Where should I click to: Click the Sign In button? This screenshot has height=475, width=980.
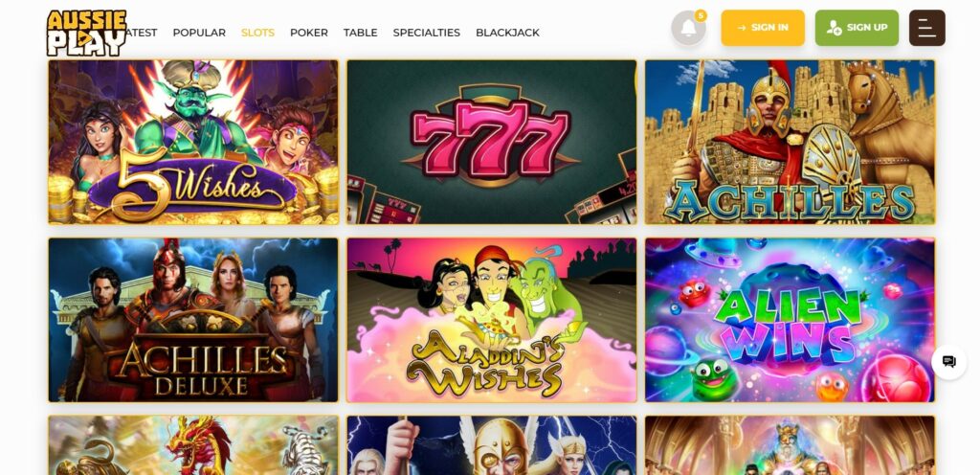[x=763, y=28]
